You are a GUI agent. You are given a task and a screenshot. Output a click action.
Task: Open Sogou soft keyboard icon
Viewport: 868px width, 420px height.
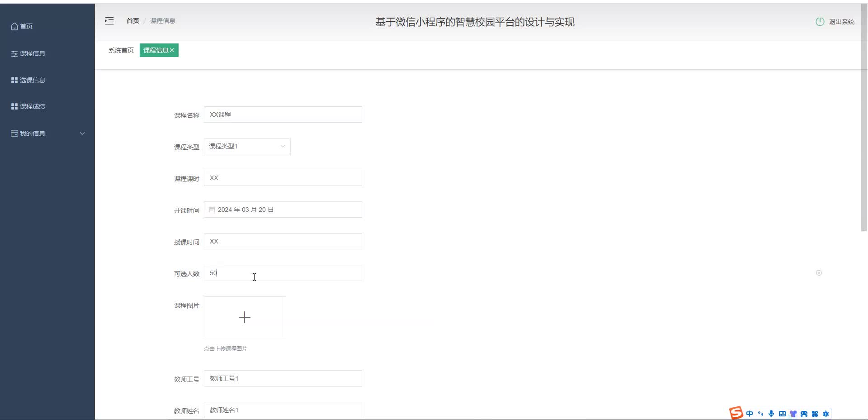click(782, 414)
